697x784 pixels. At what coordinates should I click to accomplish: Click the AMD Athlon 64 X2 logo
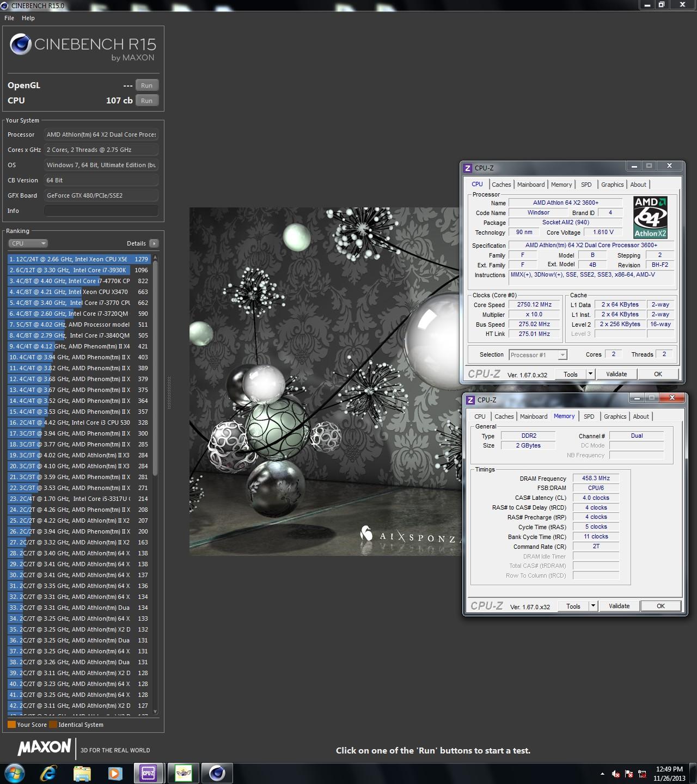click(651, 218)
